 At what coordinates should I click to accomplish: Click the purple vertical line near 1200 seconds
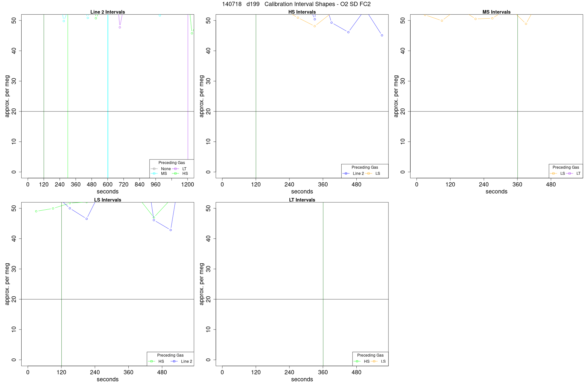[x=188, y=87]
